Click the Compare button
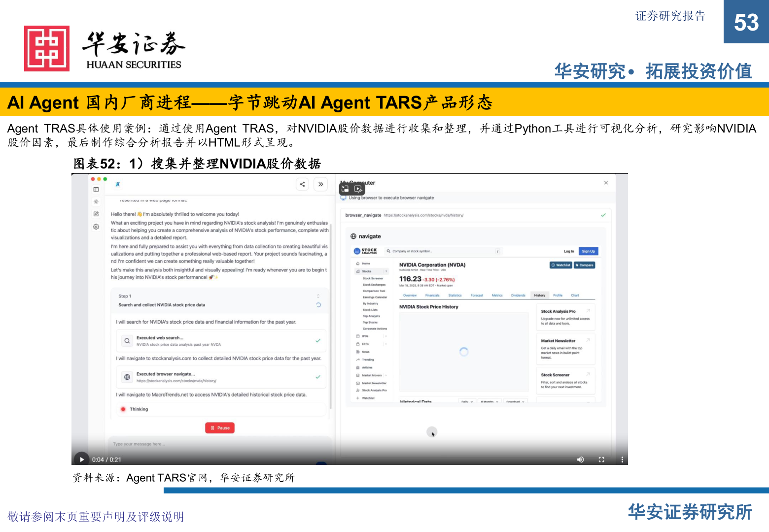The height and width of the screenshot is (532, 769). [585, 265]
